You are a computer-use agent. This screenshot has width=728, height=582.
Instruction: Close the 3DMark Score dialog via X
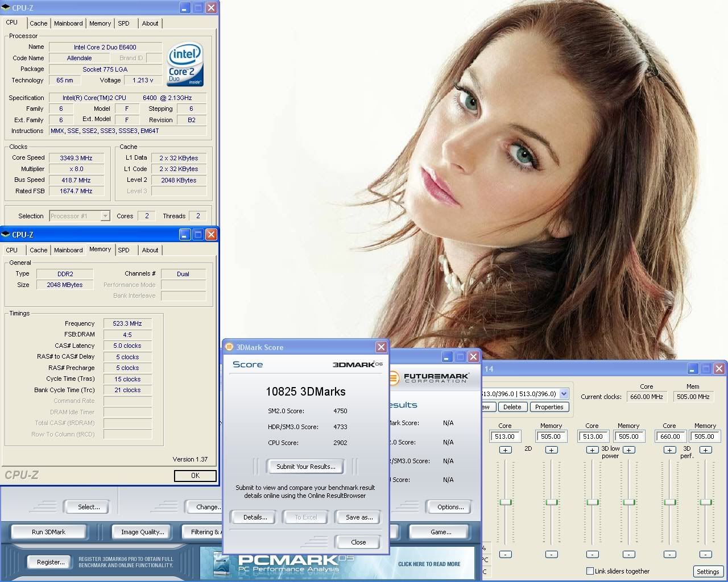pyautogui.click(x=382, y=347)
